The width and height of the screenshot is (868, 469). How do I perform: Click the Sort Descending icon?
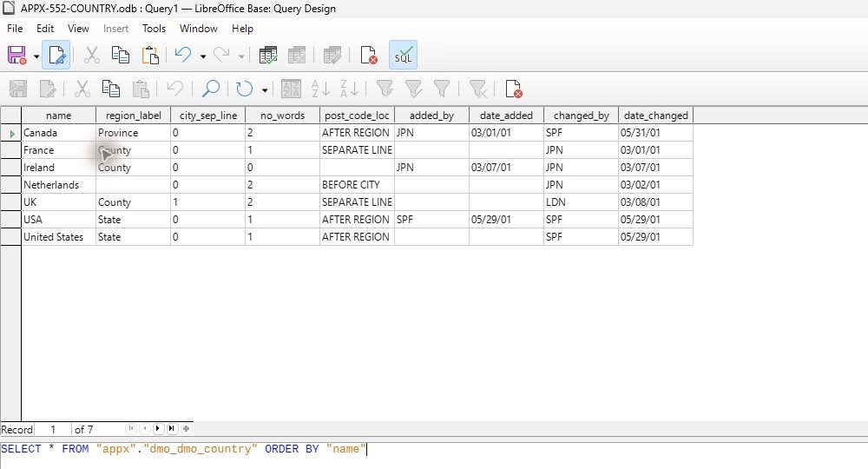click(349, 89)
